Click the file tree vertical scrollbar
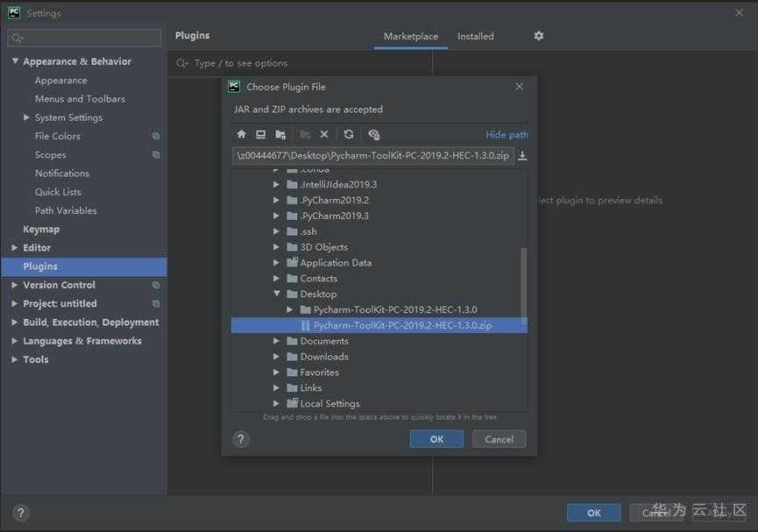Image resolution: width=758 pixels, height=532 pixels. (523, 285)
